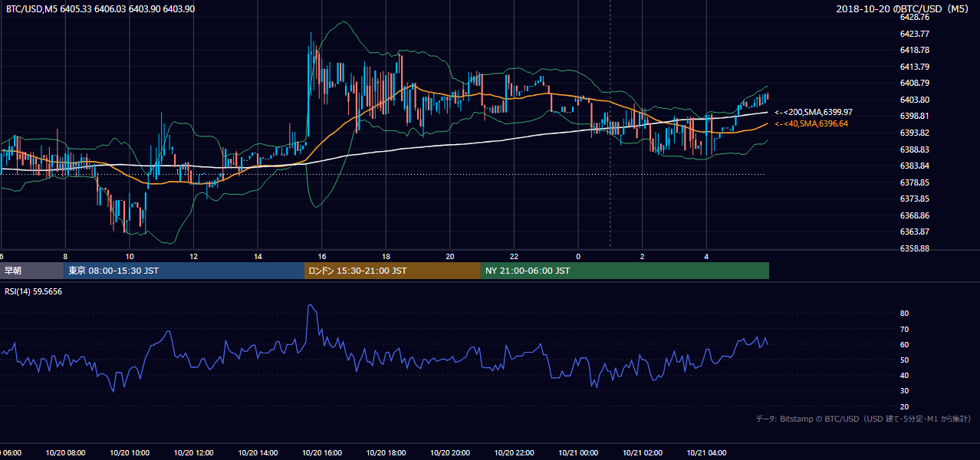
Task: Click hour tick 14 below the price chart
Action: coord(258,257)
